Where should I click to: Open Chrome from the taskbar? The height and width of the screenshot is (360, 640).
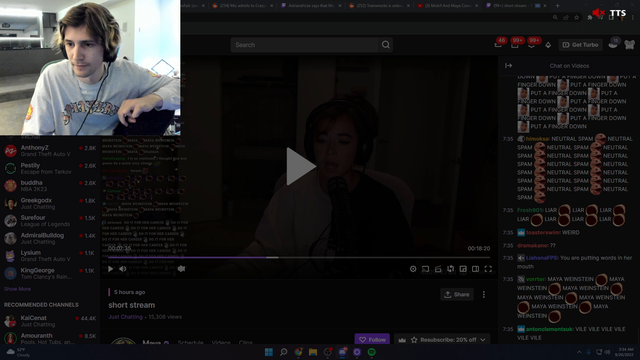pos(298,352)
